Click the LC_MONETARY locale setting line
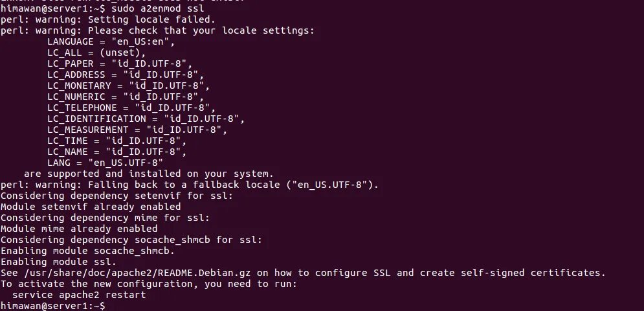Viewport: 644px width, 311px height. (129, 86)
